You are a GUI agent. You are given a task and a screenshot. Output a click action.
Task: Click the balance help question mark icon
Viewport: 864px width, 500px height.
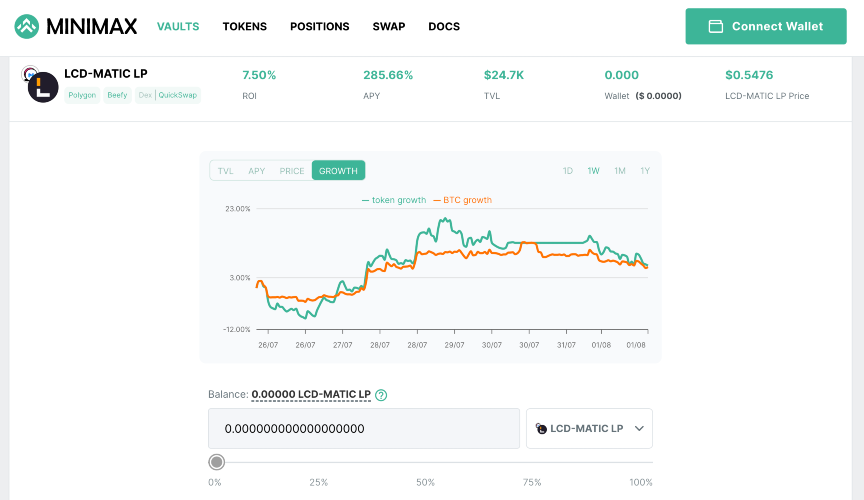pos(381,395)
